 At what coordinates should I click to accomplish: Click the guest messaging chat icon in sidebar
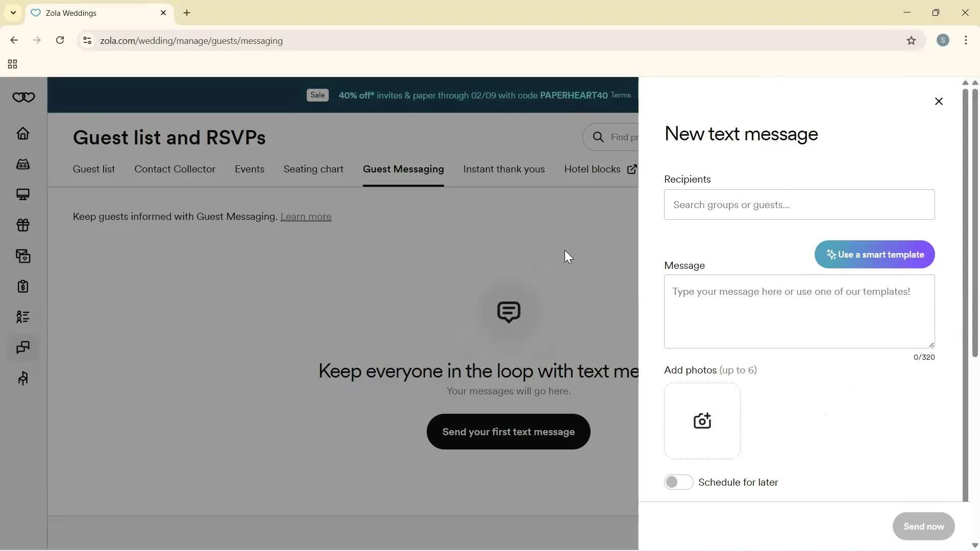coord(23,347)
